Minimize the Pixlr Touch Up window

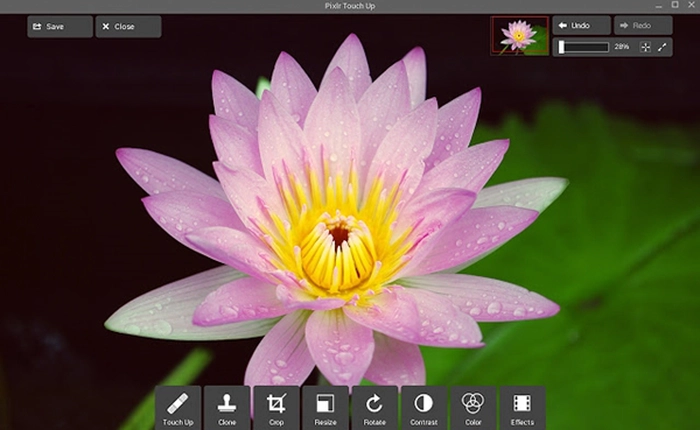point(659,5)
